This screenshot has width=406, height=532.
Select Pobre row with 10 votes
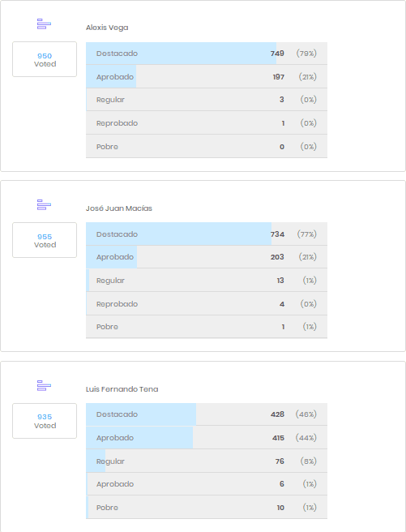(207, 507)
